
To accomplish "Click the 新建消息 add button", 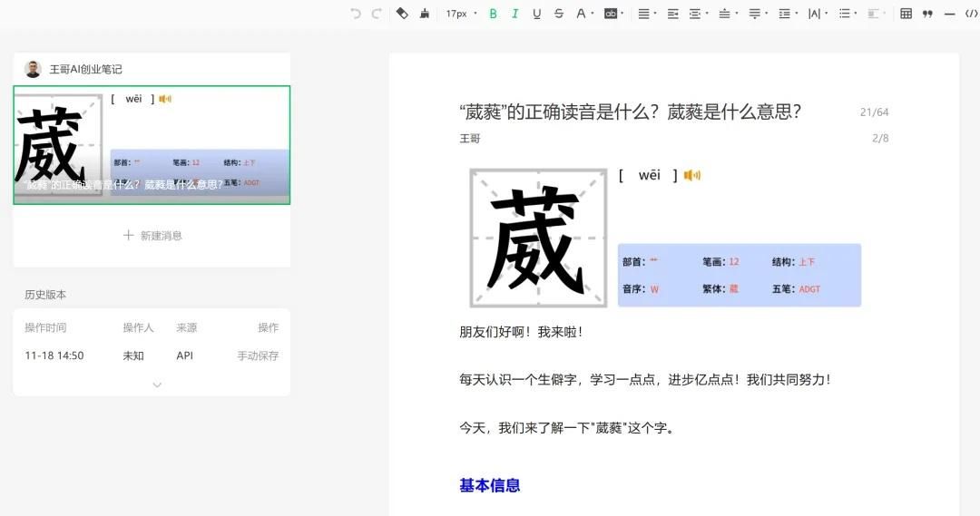I will (x=152, y=236).
